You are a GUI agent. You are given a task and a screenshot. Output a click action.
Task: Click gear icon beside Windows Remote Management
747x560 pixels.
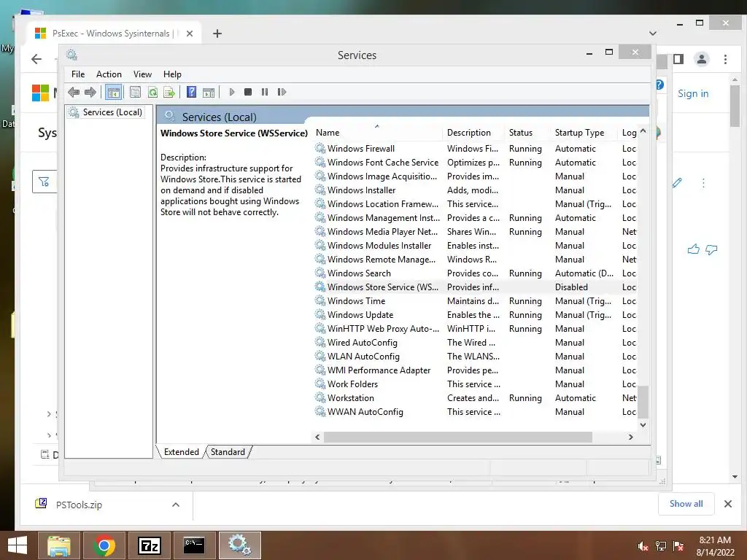[320, 259]
